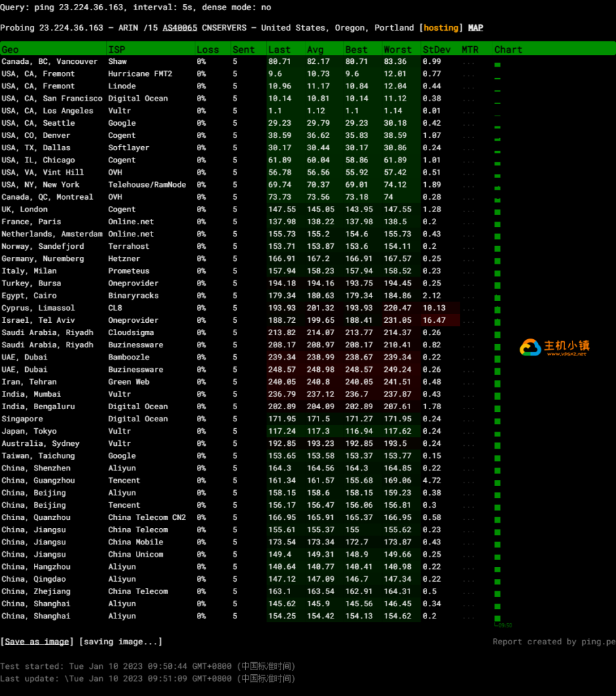Viewport: 616px width, 696px height.
Task: Open MTR dots for Japan, Tokyo row
Action: (469, 432)
